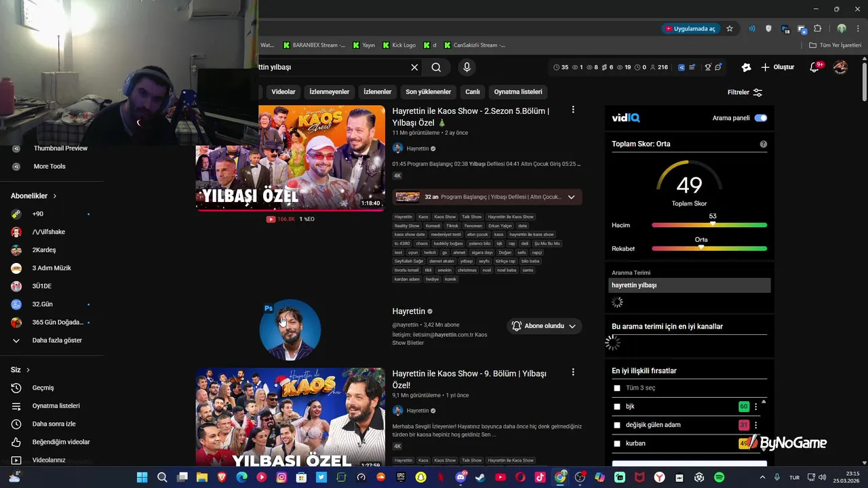
Task: Open Instagram from the taskbar
Action: (281, 477)
